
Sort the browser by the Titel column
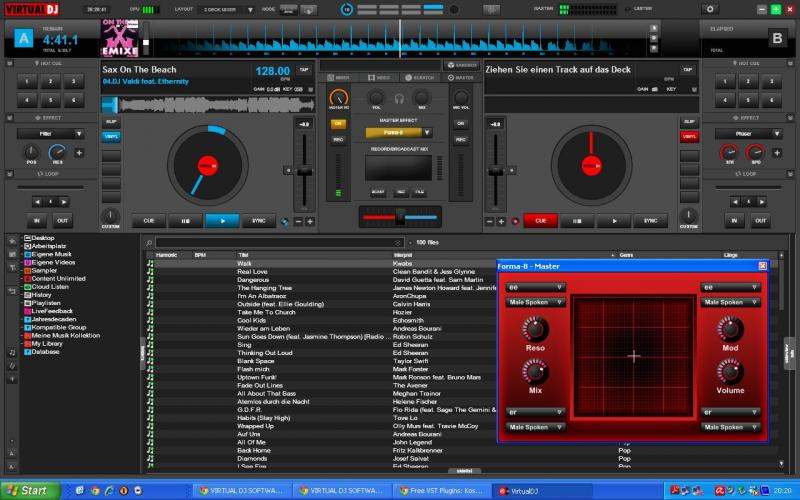pyautogui.click(x=243, y=255)
